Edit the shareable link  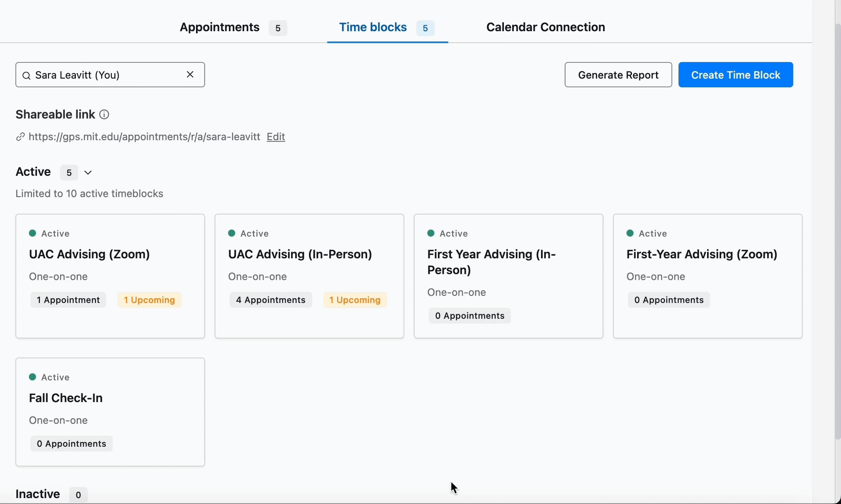click(276, 137)
